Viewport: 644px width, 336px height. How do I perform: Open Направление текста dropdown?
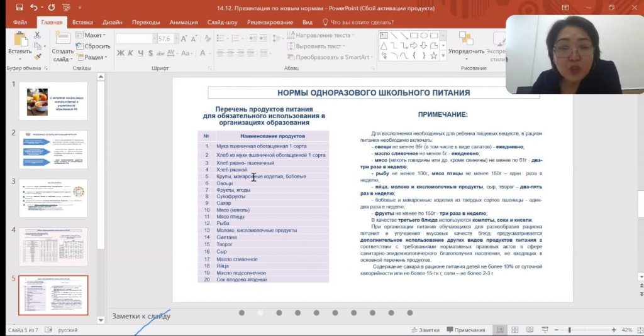point(320,35)
